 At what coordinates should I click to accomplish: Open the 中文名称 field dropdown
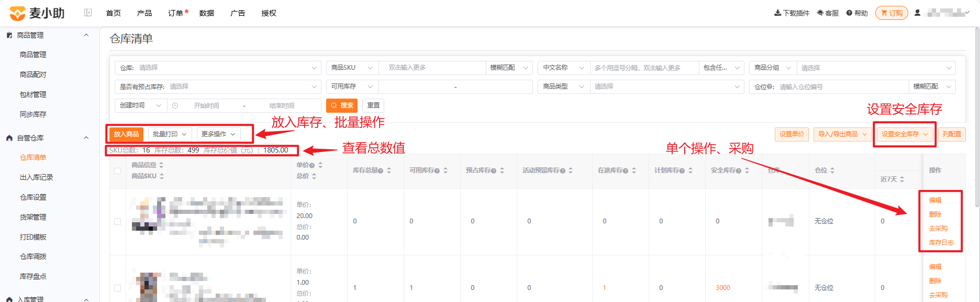[564, 68]
